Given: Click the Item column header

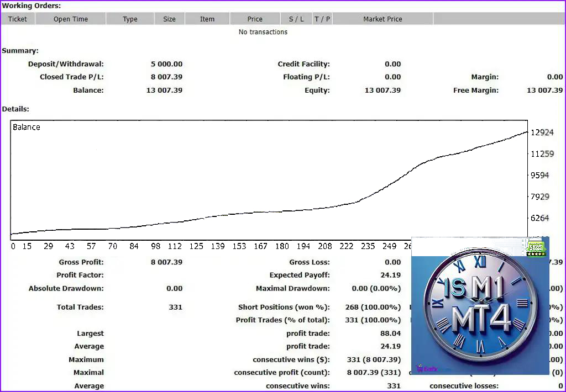Looking at the screenshot, I should 207,19.
